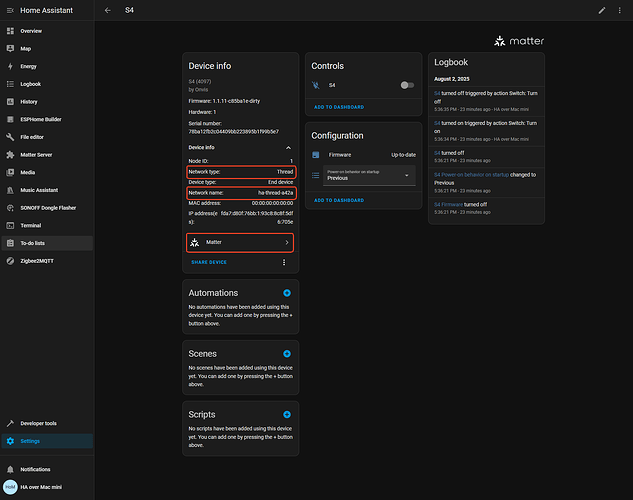
Task: Click the Firmware update icon in Configuration
Action: [316, 155]
